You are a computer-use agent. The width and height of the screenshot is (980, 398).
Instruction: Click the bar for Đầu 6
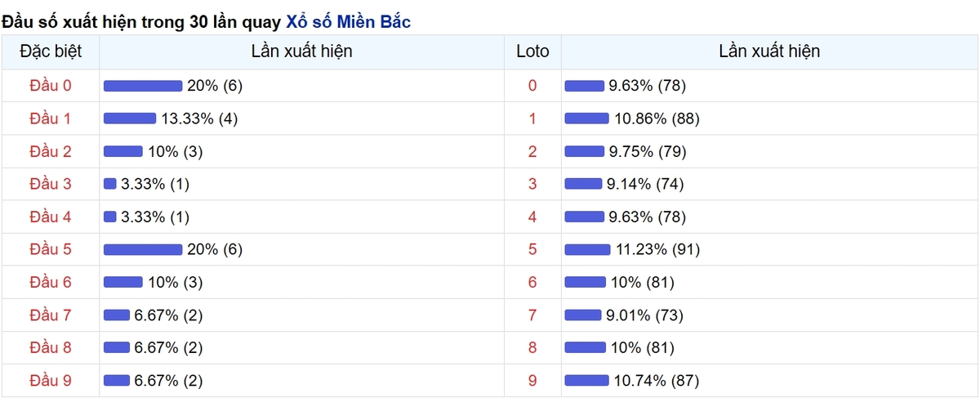pos(123,282)
